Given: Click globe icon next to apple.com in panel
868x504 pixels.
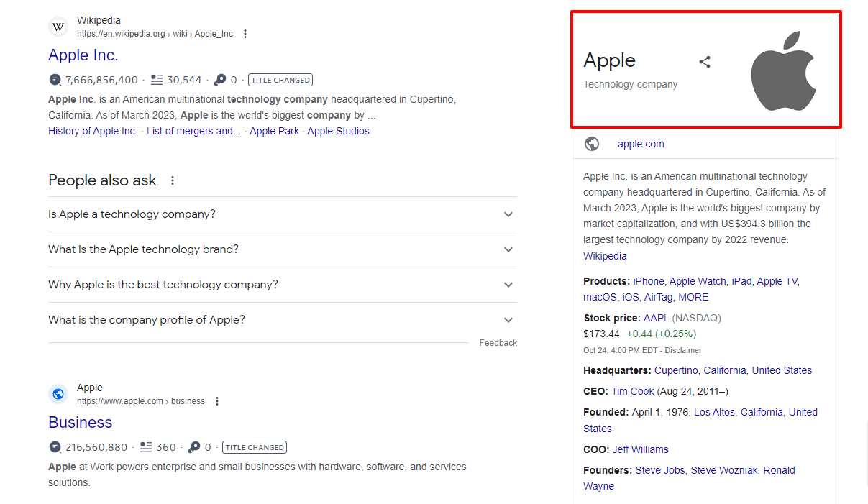Looking at the screenshot, I should point(592,144).
